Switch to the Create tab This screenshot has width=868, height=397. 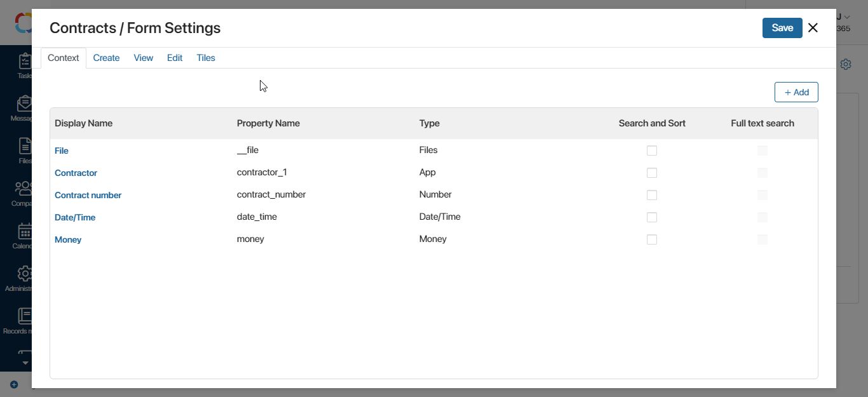point(106,58)
